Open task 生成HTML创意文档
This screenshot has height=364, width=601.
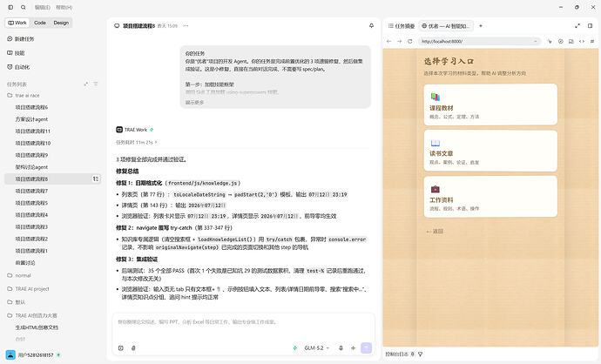(37, 327)
